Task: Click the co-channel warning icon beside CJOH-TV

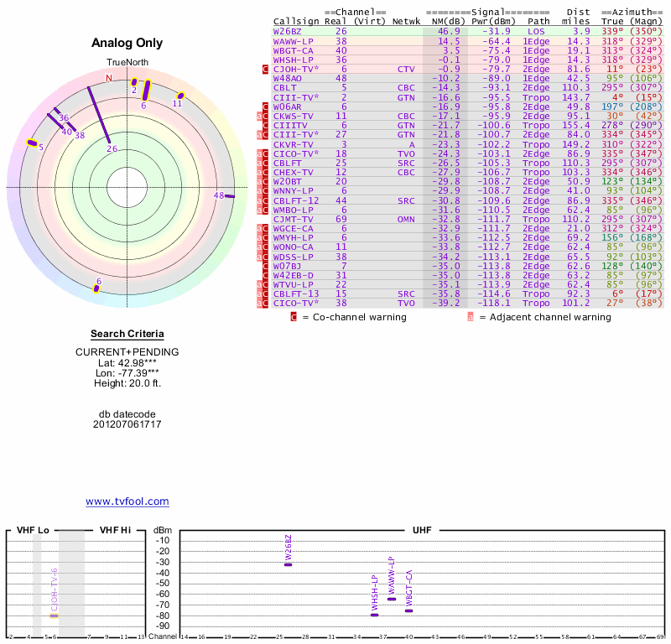Action: pyautogui.click(x=266, y=70)
